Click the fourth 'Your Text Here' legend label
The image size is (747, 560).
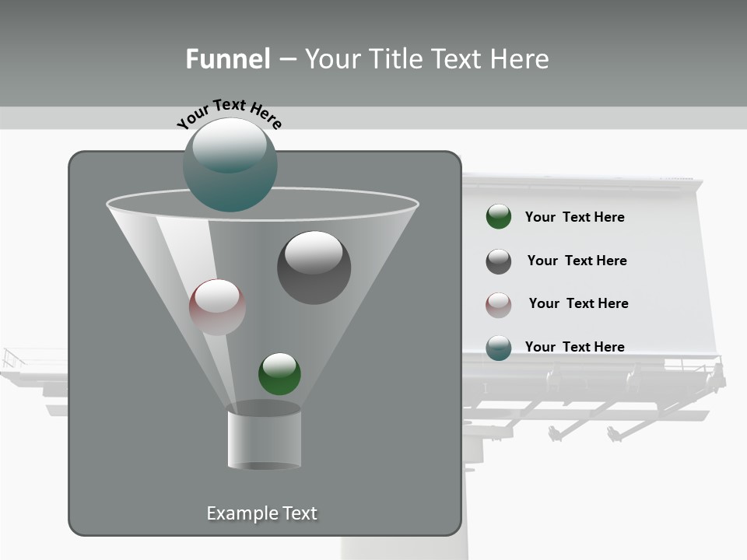tap(574, 347)
